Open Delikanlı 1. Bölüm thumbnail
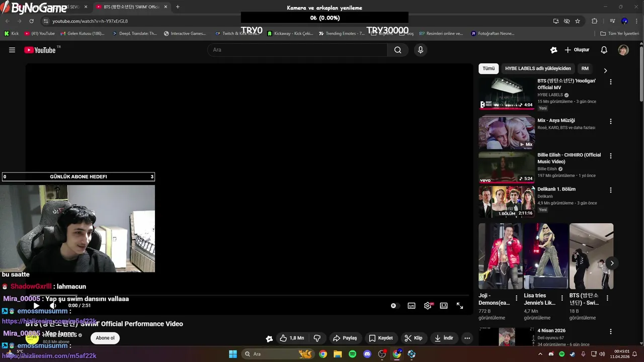The image size is (644, 362). (507, 202)
